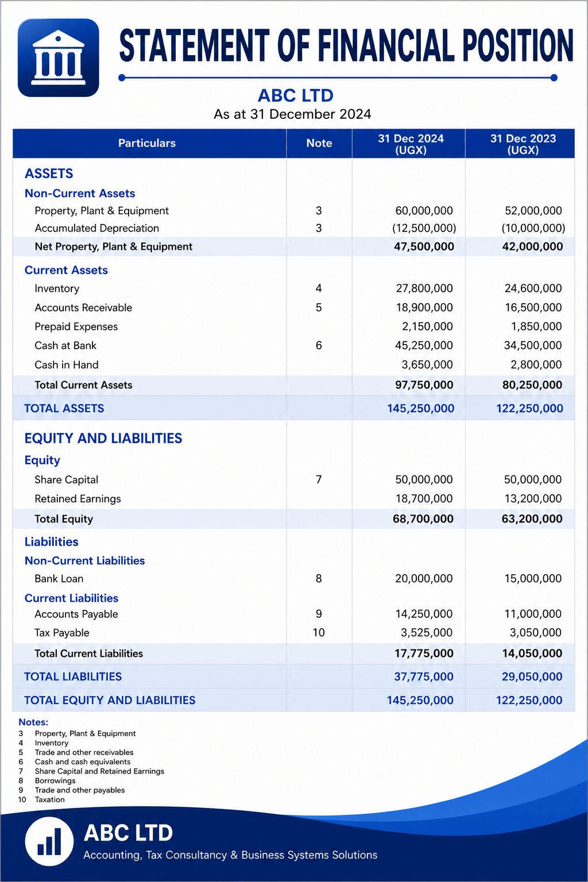This screenshot has height=882, width=588.
Task: Click the Tax Payable row label
Action: (61, 633)
